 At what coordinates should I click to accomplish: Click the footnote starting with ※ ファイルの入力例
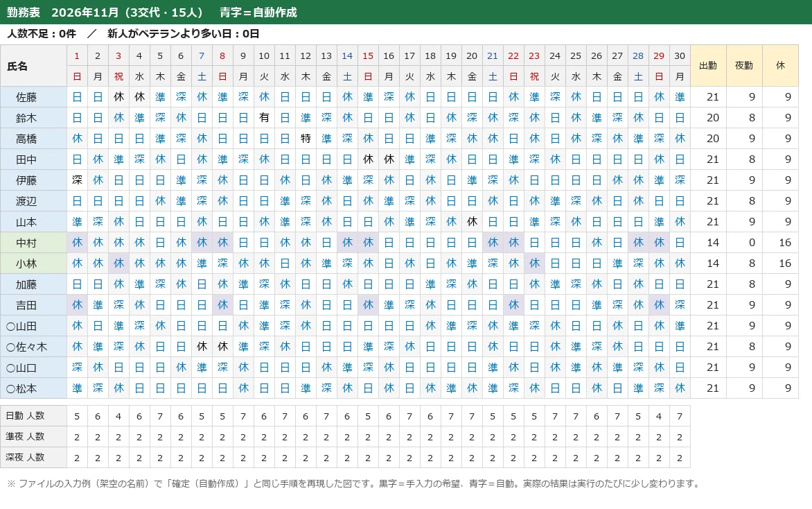click(x=354, y=483)
